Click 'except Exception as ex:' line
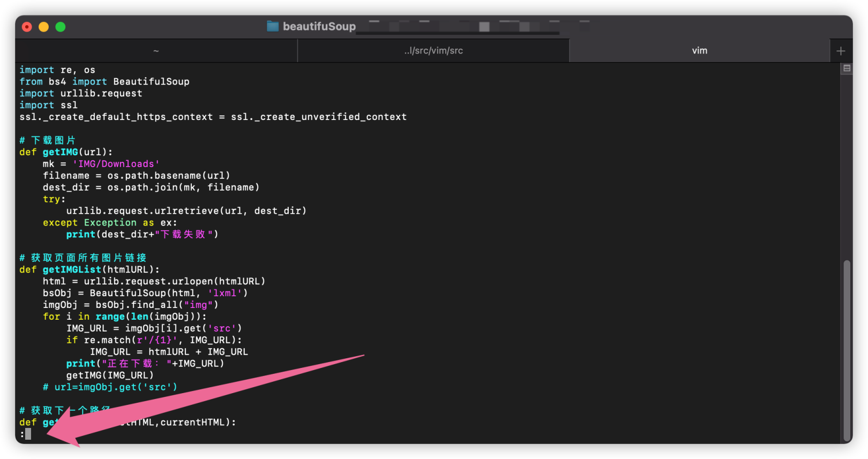Image resolution: width=868 pixels, height=459 pixels. pos(110,223)
